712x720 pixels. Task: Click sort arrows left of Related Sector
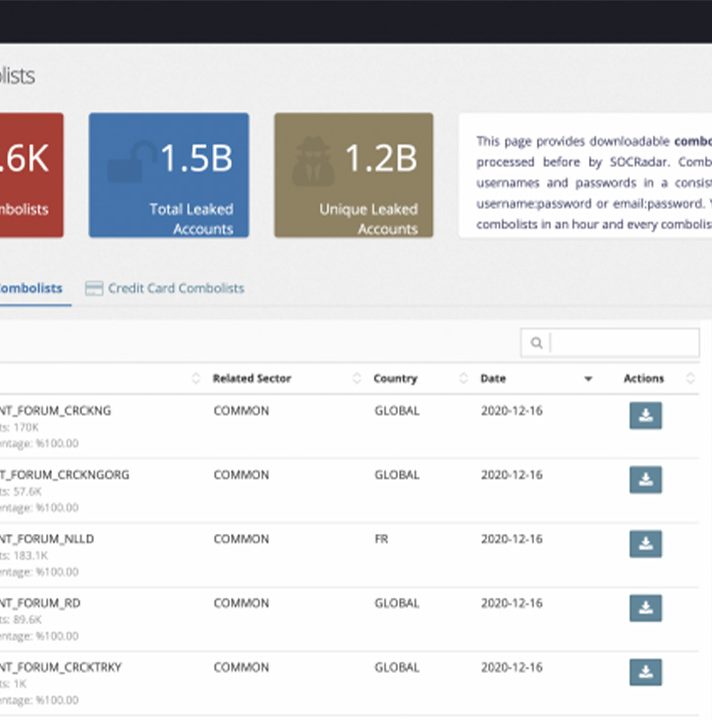pyautogui.click(x=196, y=378)
